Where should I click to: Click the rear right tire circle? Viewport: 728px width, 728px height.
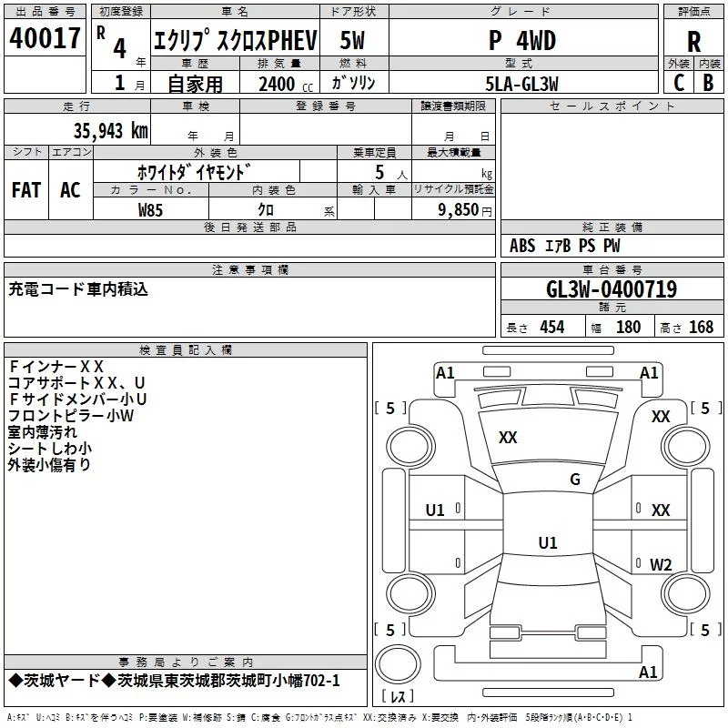click(x=685, y=593)
